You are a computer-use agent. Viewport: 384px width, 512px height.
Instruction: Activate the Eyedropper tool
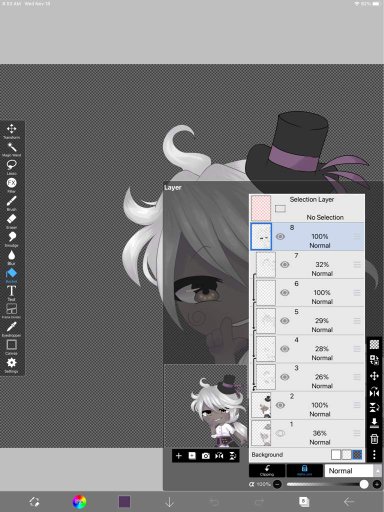point(12,329)
